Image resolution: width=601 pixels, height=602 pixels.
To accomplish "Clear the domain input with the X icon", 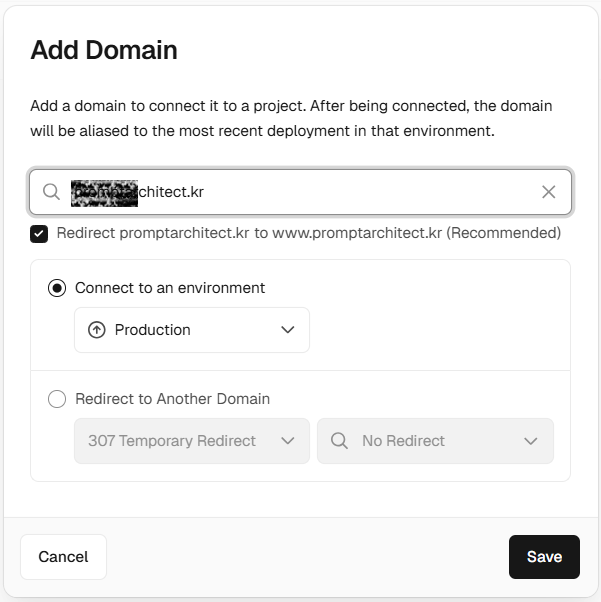I will coord(548,192).
